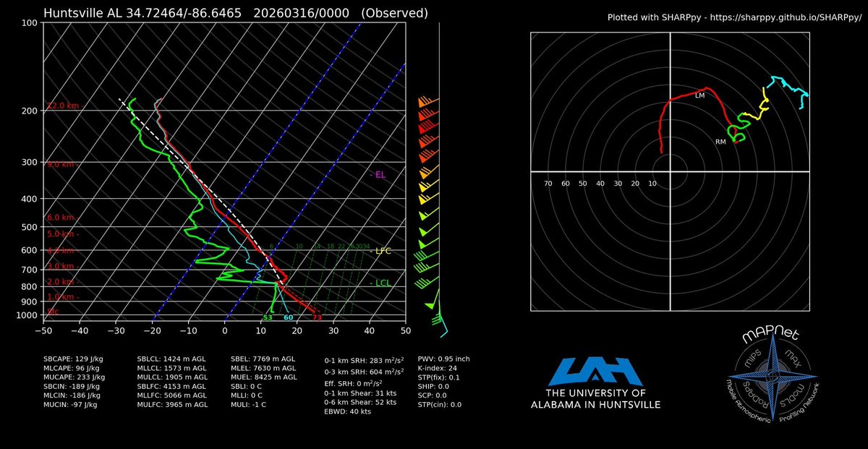The width and height of the screenshot is (868, 449).
Task: Click the 70 hodograph ring label
Action: coord(548,184)
